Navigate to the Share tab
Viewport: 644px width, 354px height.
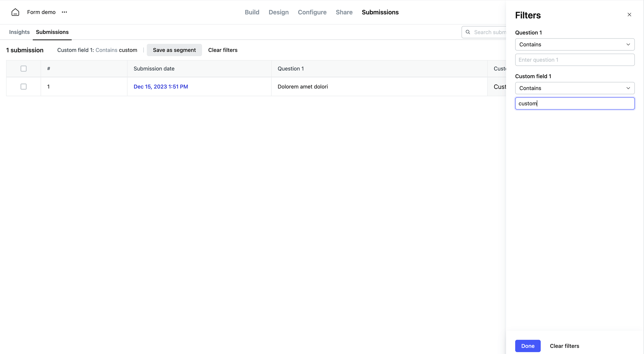[344, 12]
